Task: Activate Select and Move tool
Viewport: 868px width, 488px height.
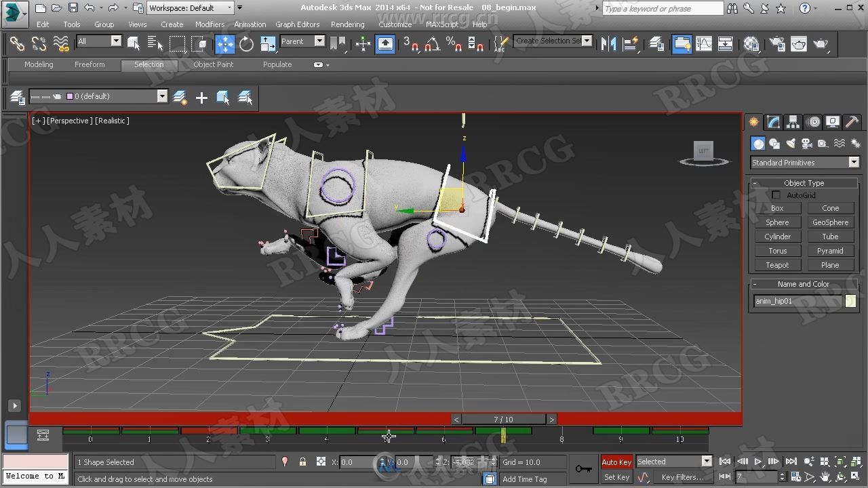Action: (224, 44)
